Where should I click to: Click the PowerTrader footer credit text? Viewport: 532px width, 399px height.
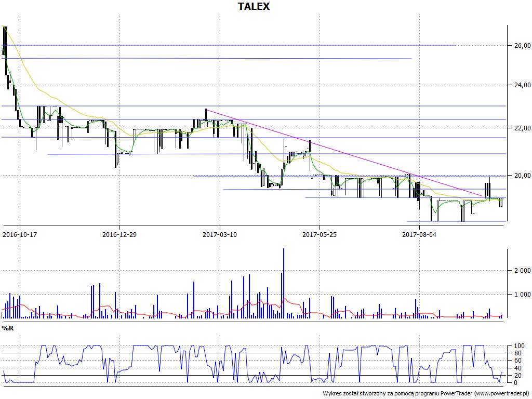[x=425, y=393]
